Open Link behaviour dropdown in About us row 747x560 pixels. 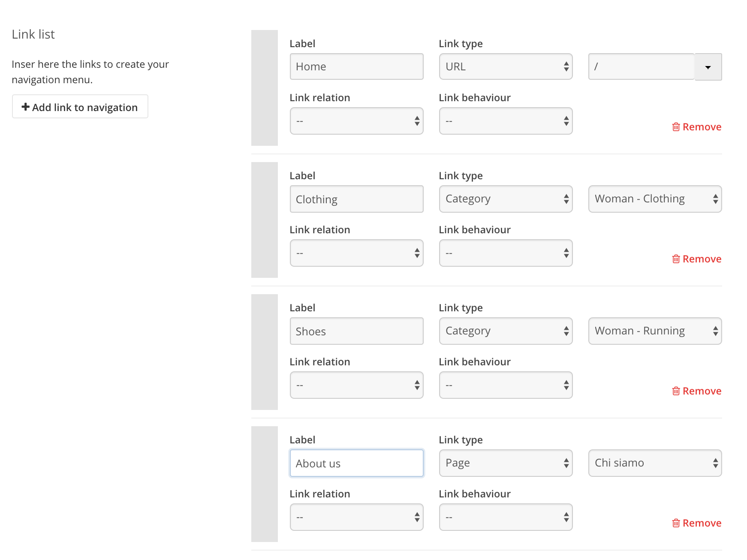coord(506,517)
